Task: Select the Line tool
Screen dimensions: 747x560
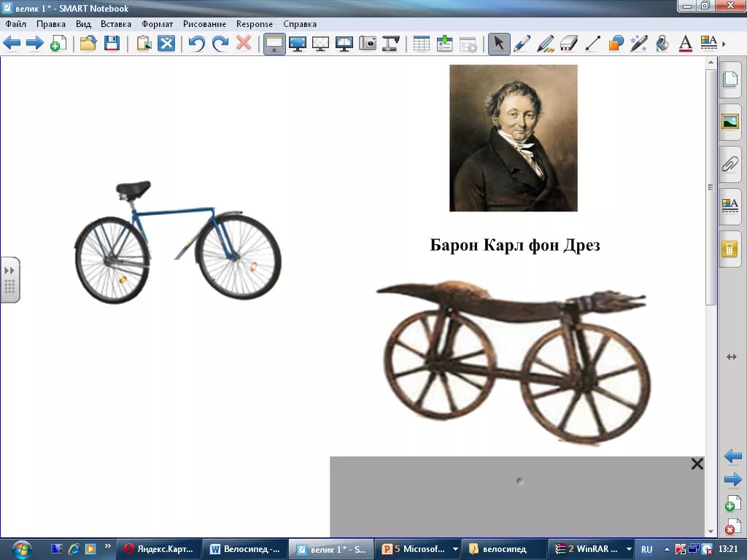Action: 592,44
